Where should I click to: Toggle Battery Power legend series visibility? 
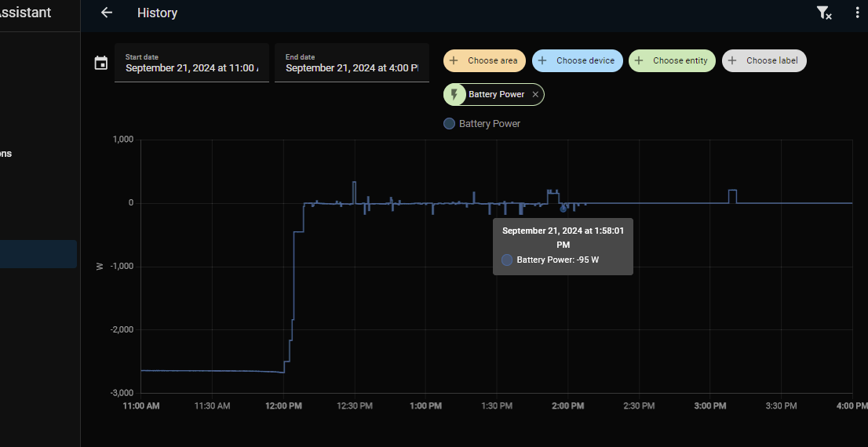click(x=482, y=124)
